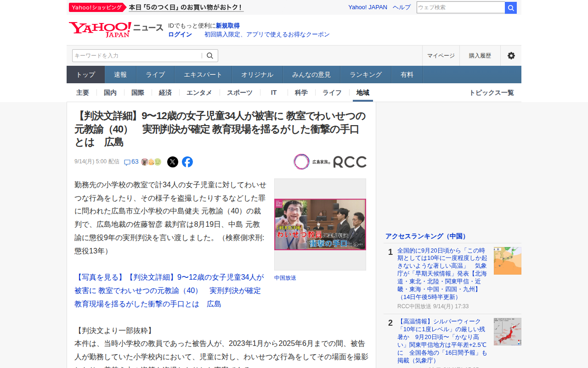Image resolution: width=588 pixels, height=368 pixels.
Task: Share article on Facebook icon
Action: (x=187, y=162)
